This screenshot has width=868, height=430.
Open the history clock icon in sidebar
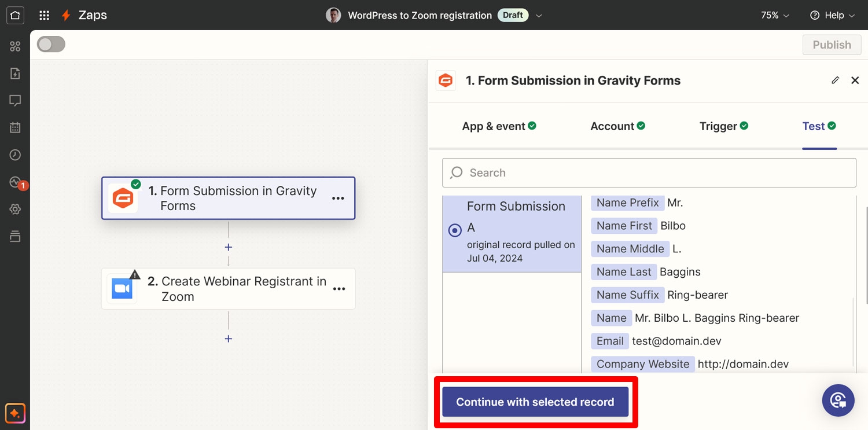tap(15, 155)
